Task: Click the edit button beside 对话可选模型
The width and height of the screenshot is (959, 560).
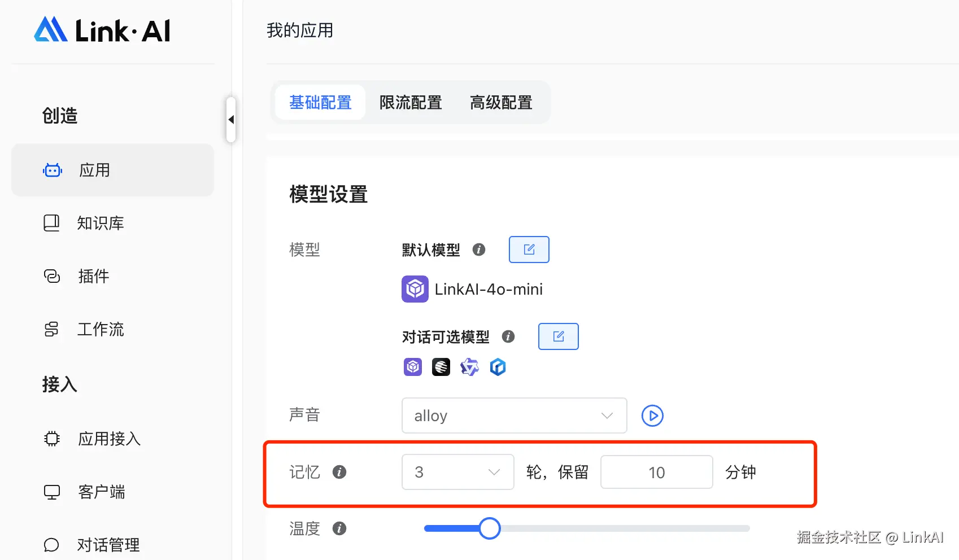Action: (558, 336)
